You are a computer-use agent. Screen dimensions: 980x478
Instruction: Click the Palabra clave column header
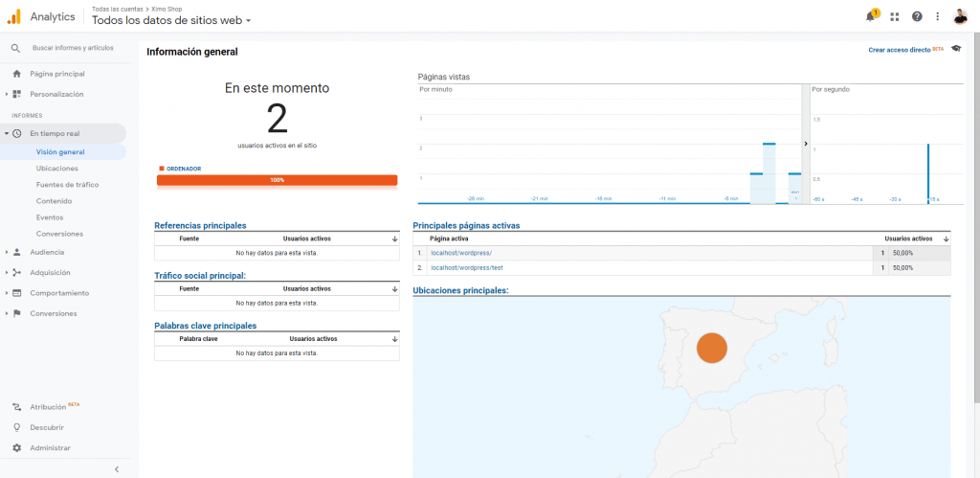coord(198,338)
